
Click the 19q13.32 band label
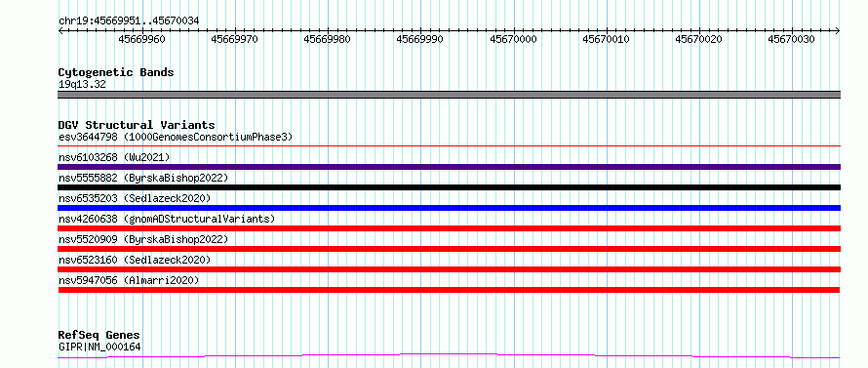coord(82,85)
